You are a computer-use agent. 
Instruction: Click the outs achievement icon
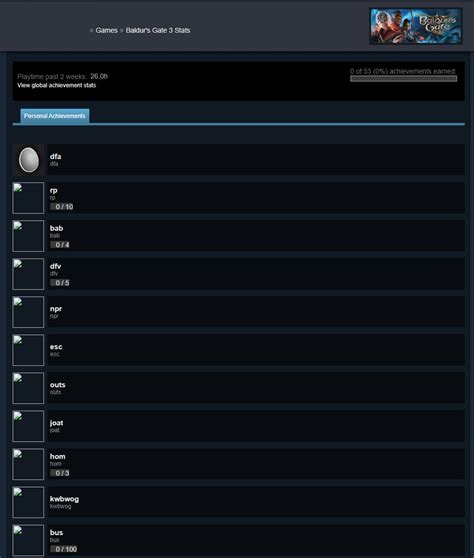[28, 388]
